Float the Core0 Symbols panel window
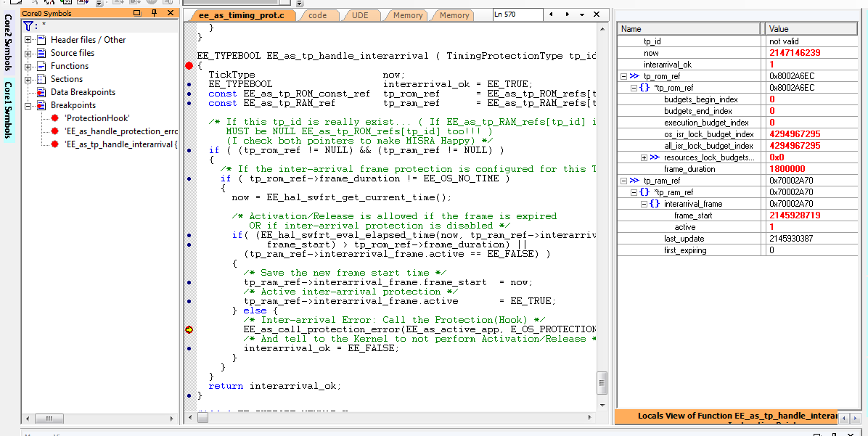 point(137,13)
